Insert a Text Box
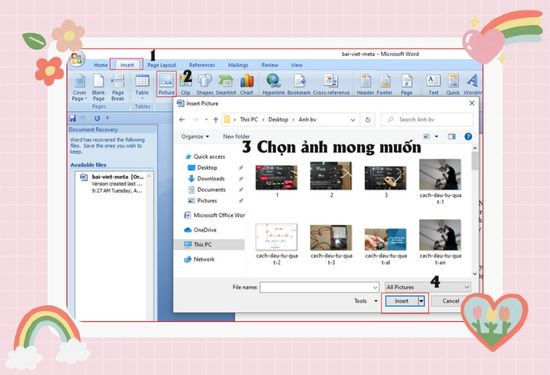Image resolution: width=550 pixels, height=375 pixels. tap(434, 85)
